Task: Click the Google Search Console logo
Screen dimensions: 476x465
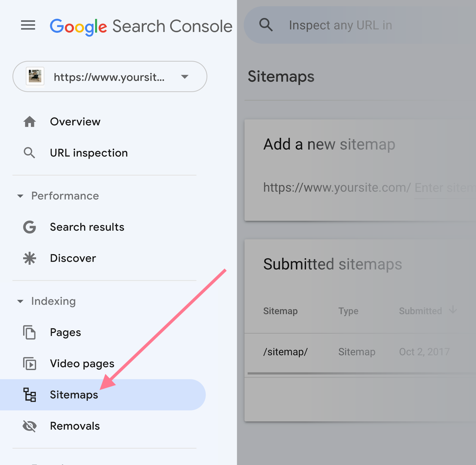Action: tap(141, 26)
